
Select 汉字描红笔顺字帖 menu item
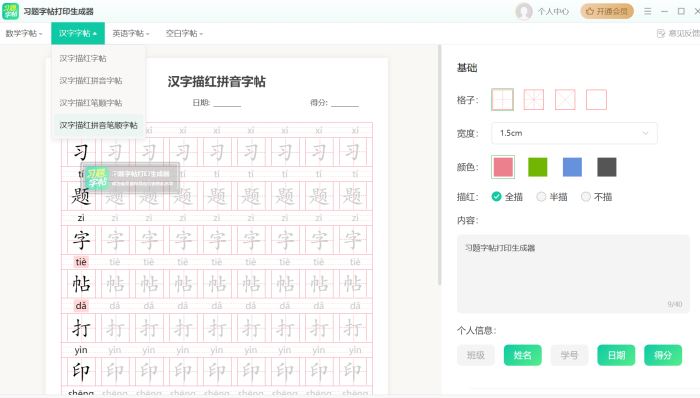(x=98, y=103)
